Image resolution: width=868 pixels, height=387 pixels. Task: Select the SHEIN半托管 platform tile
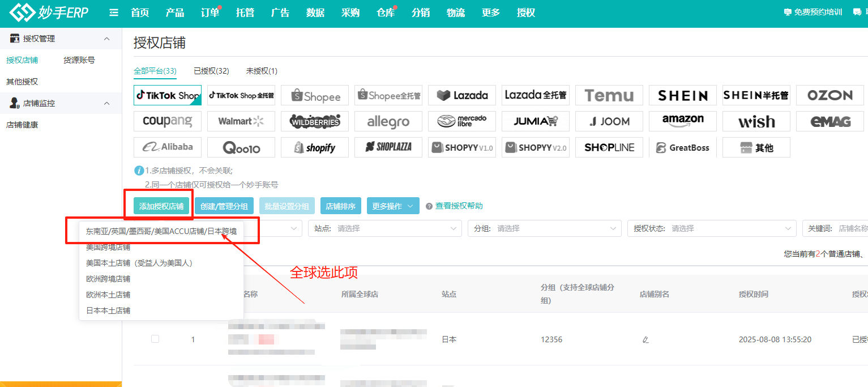[x=756, y=95]
